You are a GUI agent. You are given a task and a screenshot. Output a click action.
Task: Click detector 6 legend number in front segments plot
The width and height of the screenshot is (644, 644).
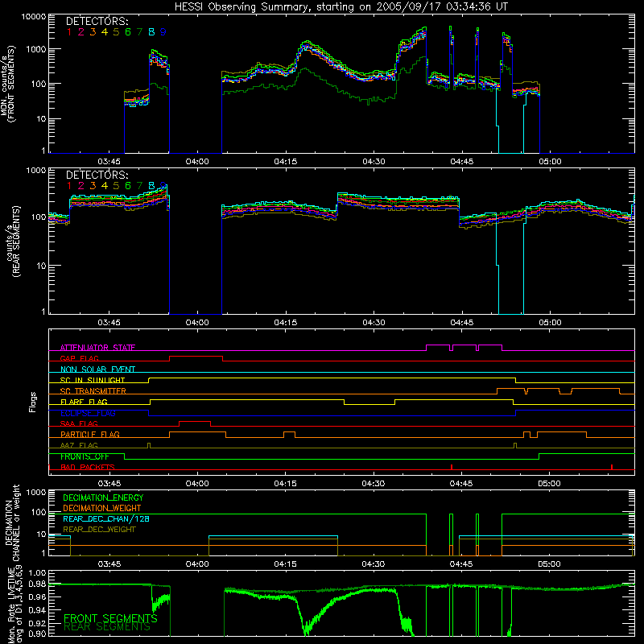pos(128,32)
